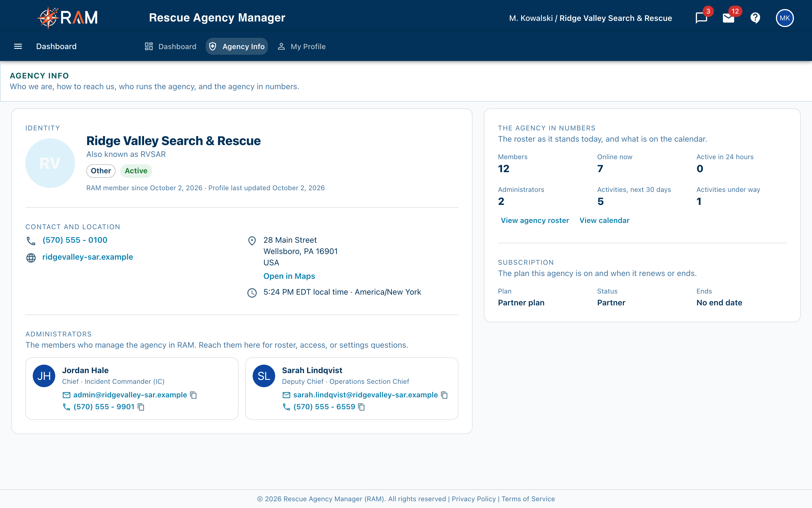Click the Active status chip
Screen dimensions: 812x508
point(136,171)
